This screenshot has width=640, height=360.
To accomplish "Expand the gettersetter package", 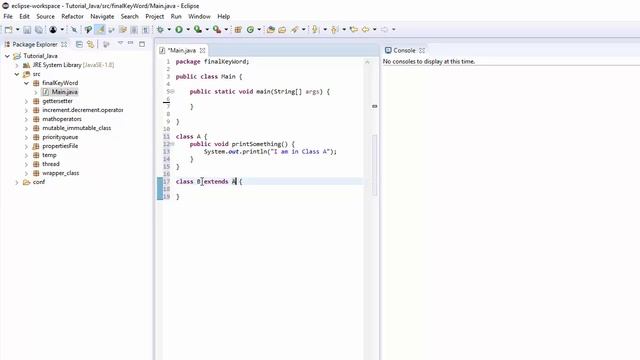I will [26, 101].
